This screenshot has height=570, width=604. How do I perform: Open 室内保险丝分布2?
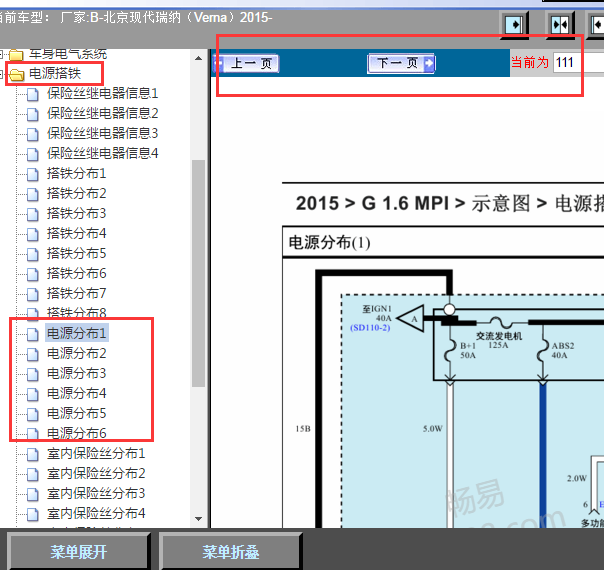pos(96,474)
